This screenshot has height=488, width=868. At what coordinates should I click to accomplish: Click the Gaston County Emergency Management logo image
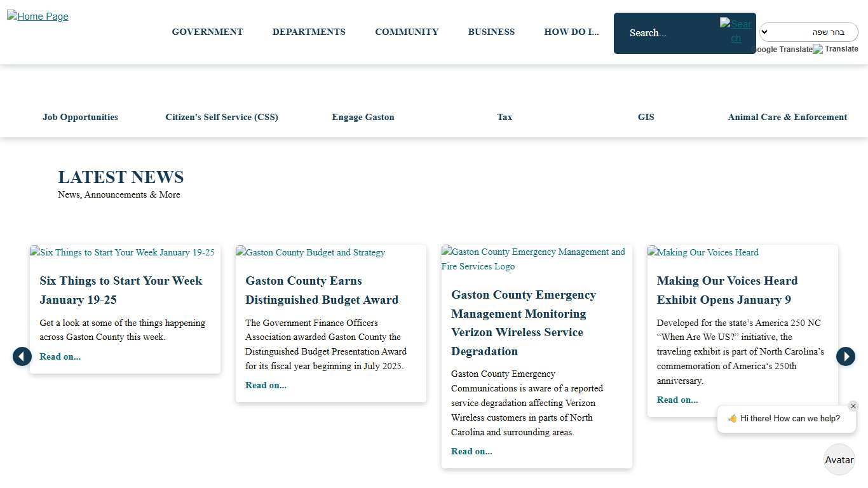534,259
